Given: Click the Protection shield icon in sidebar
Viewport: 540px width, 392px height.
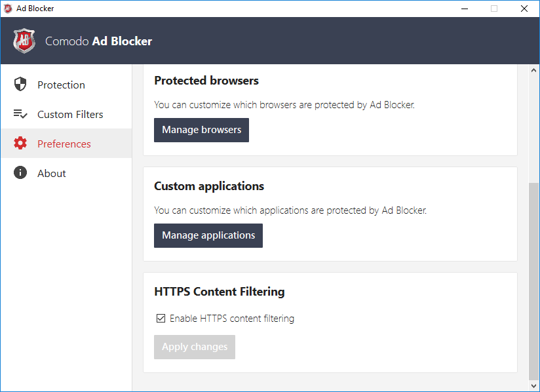Looking at the screenshot, I should point(20,85).
